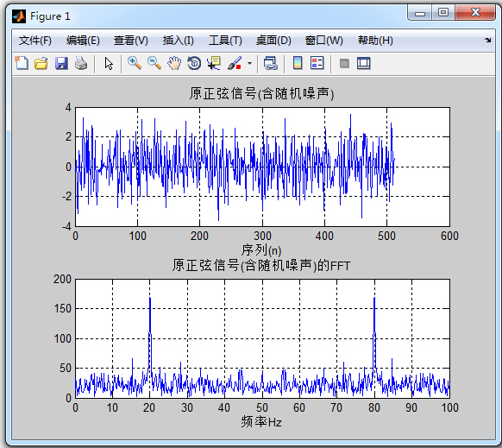Show plot tools and dock figure
502x448 pixels.
click(364, 63)
